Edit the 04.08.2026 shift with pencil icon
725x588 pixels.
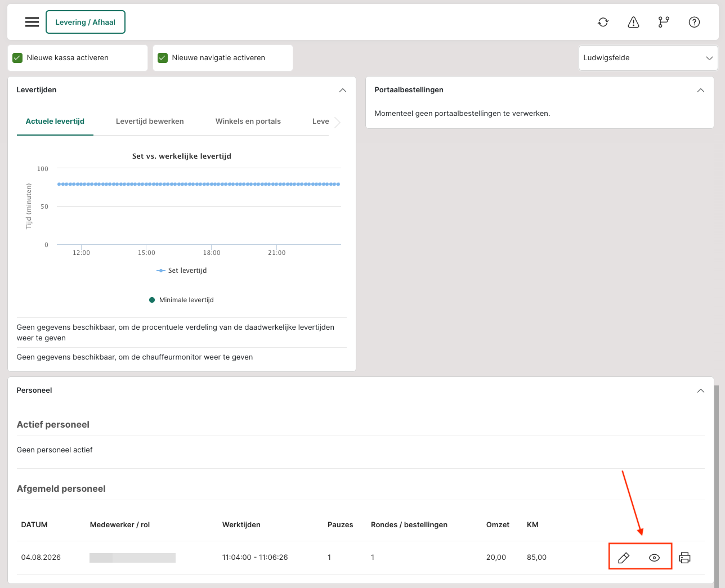(x=624, y=558)
